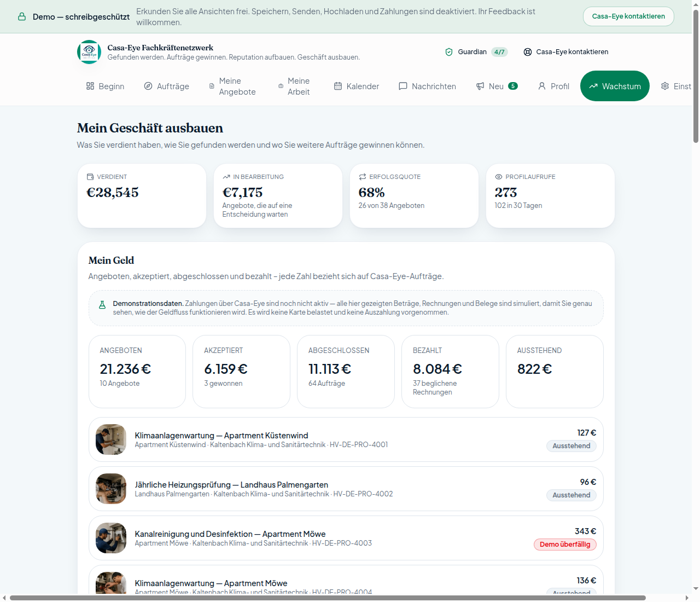This screenshot has height=602, width=700.
Task: Open the Klimaanlagenwartung Apartment Küstenwind thumbnail
Action: 111,439
